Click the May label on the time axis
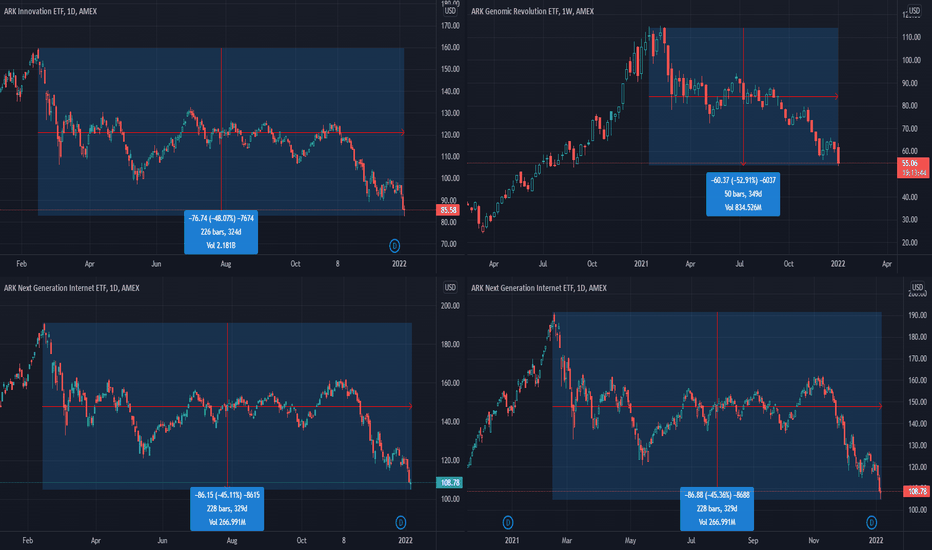The width and height of the screenshot is (932, 550). pos(630,540)
